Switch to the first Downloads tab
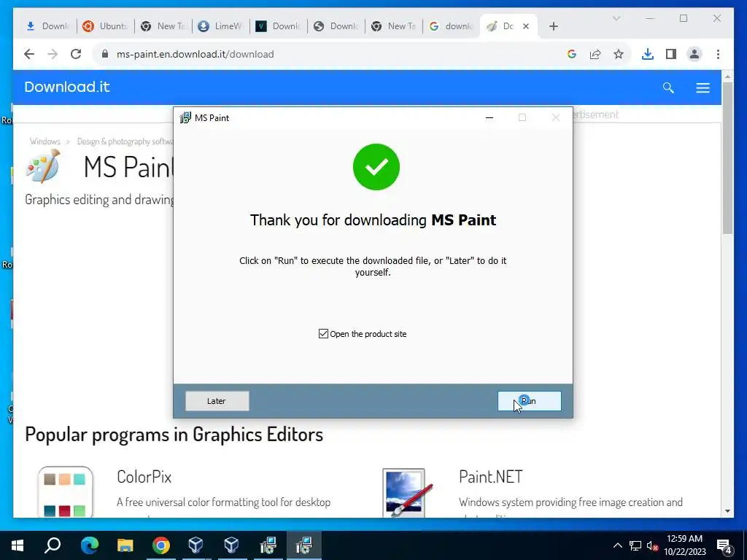Viewport: 747px width, 560px height. 47,26
